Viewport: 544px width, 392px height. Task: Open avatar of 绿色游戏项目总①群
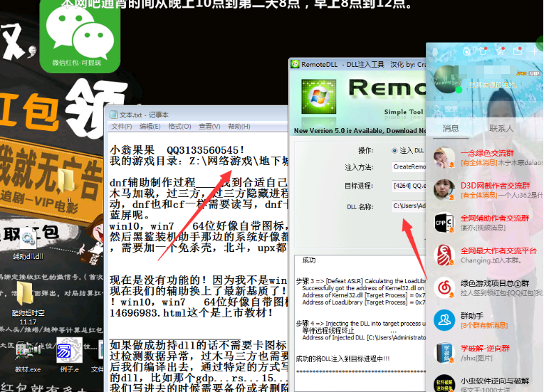click(444, 287)
